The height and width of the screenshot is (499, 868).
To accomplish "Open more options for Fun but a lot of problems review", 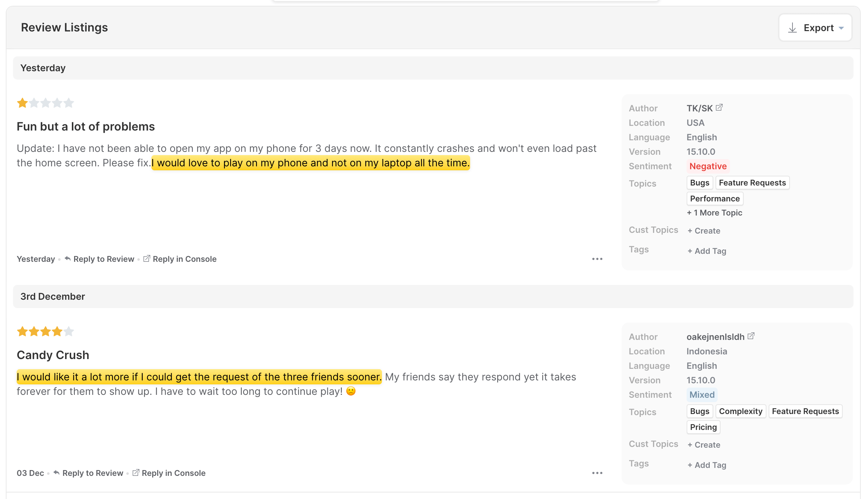I will click(597, 259).
